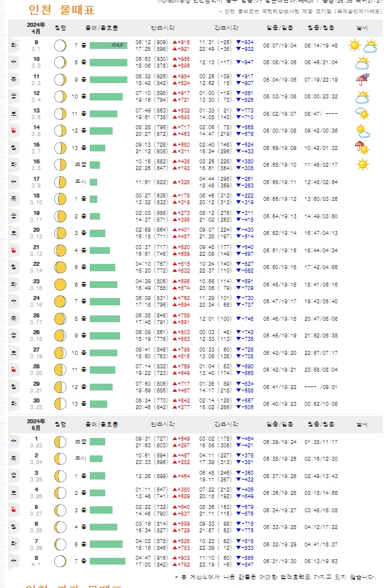Select the moon phase icon for May 1

60,442
